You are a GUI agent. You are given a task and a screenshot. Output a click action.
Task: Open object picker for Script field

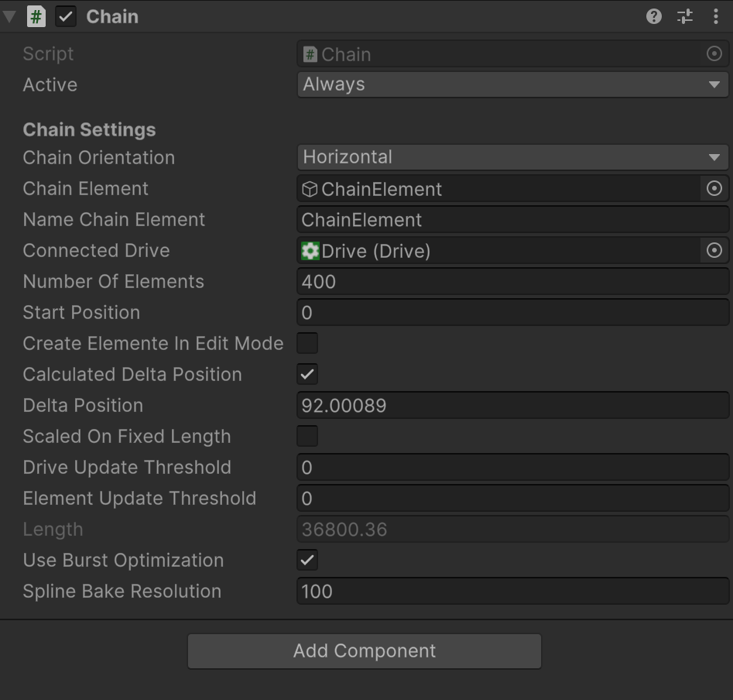pos(714,54)
